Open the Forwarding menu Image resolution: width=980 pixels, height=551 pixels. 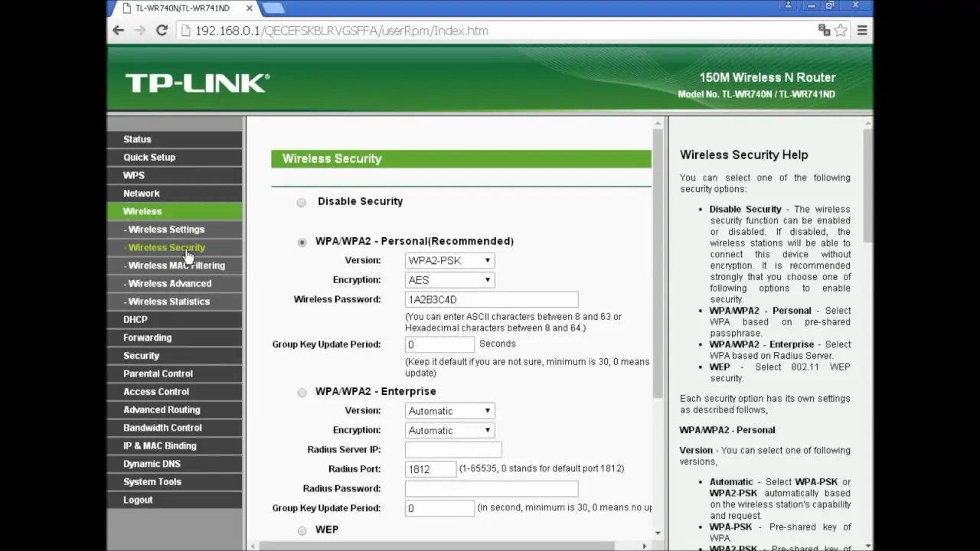[x=175, y=337]
